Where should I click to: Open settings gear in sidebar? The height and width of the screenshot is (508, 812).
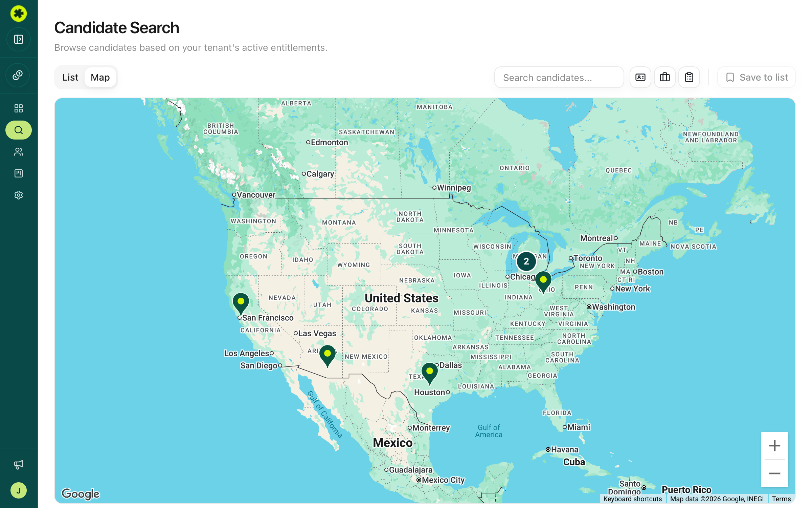pyautogui.click(x=19, y=195)
